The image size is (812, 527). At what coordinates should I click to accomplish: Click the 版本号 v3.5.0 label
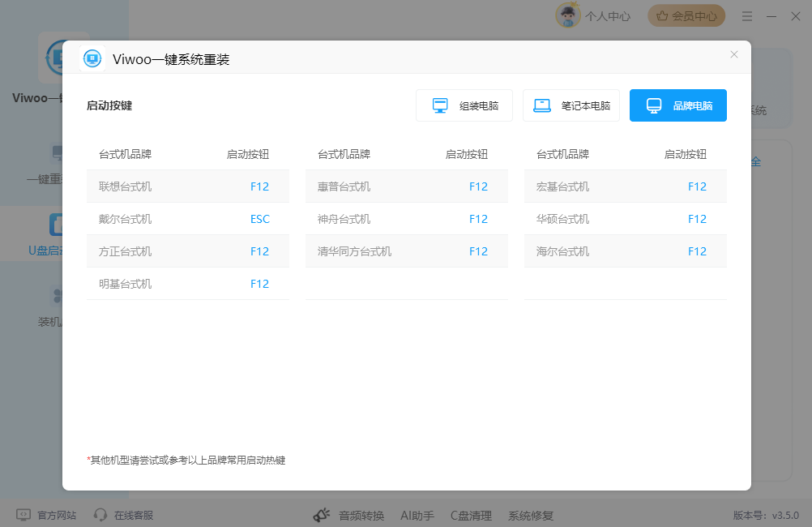coord(766,516)
